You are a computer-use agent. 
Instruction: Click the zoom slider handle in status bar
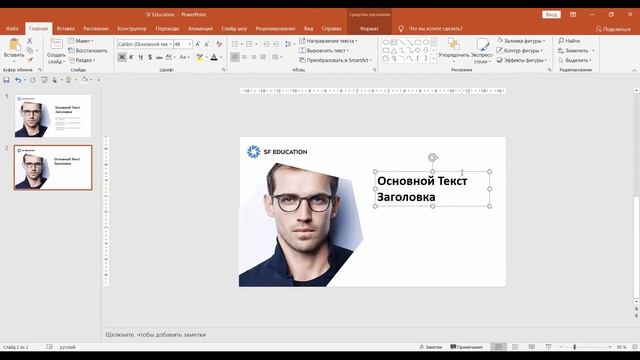click(574, 347)
